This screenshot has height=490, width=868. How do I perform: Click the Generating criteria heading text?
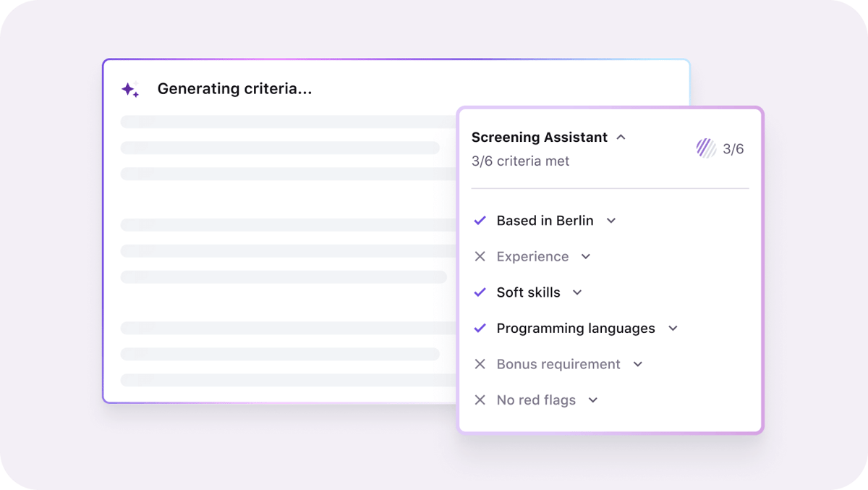234,89
